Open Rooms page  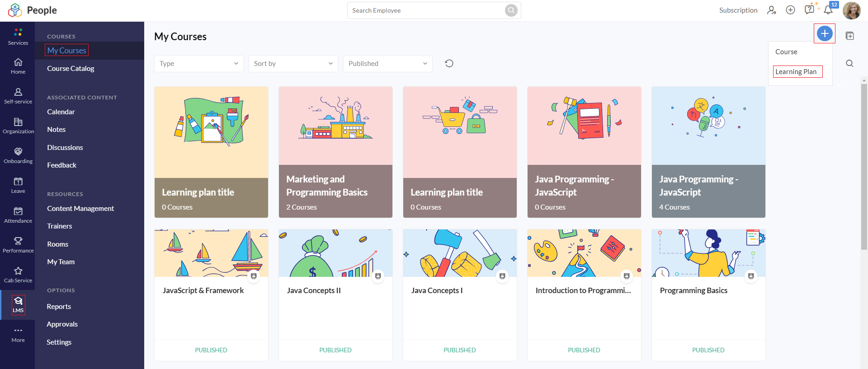coord(58,244)
